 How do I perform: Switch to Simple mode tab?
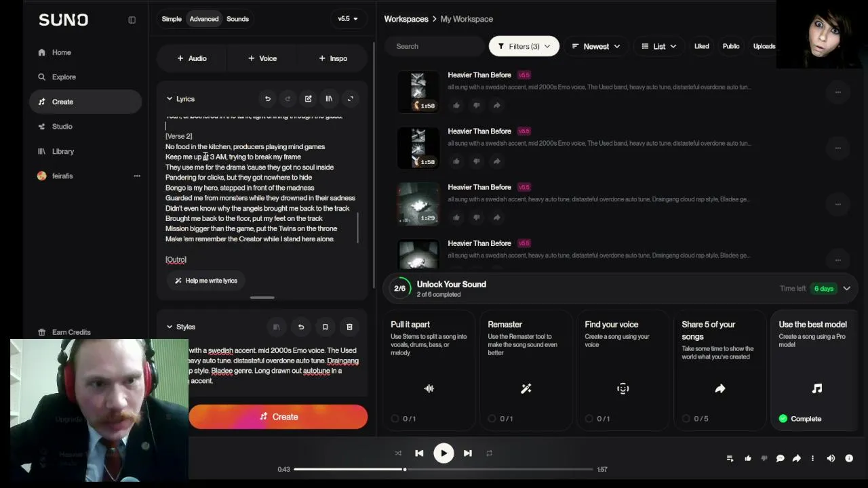point(172,19)
